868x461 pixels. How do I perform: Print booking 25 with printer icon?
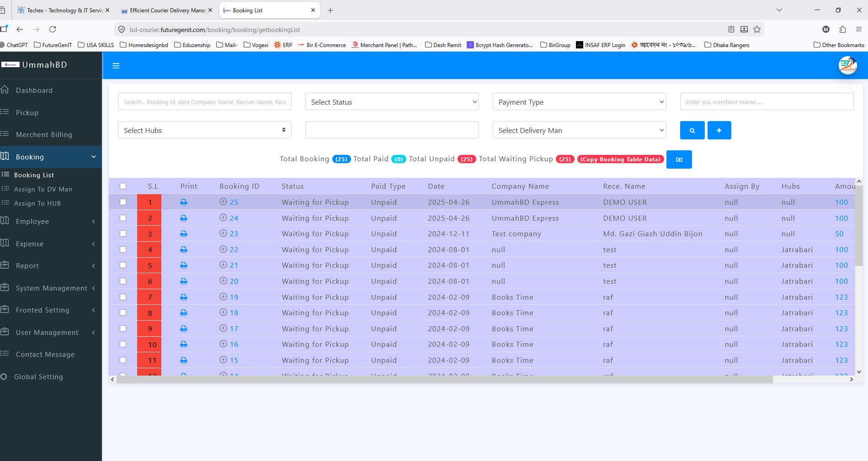(x=184, y=202)
